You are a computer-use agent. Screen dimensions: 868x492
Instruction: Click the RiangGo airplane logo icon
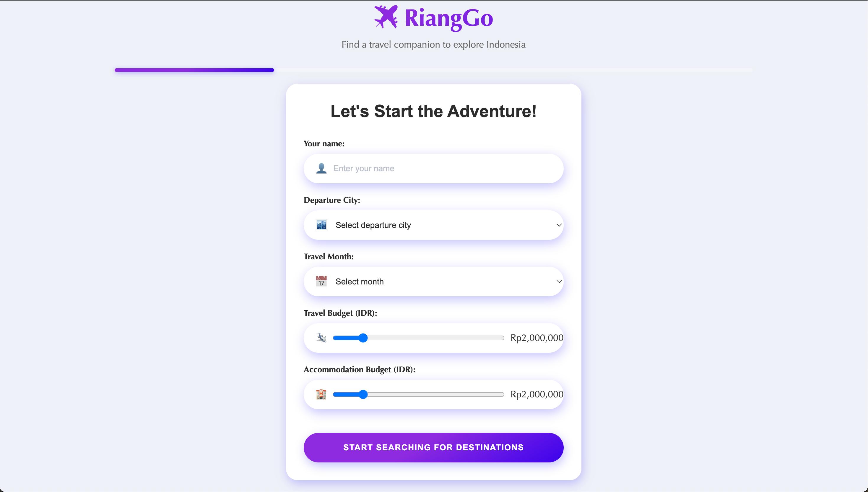click(x=386, y=17)
